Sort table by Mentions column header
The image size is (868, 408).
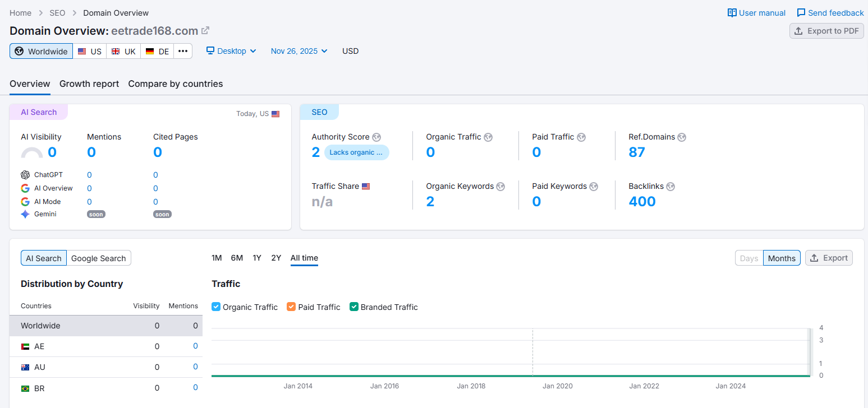click(183, 306)
